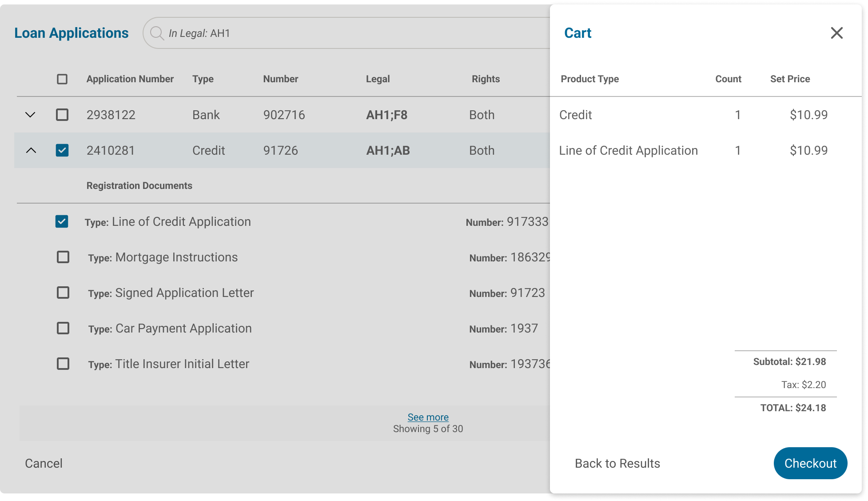Select Mortgage Instructions document checkbox
This screenshot has height=501, width=868.
click(x=63, y=257)
